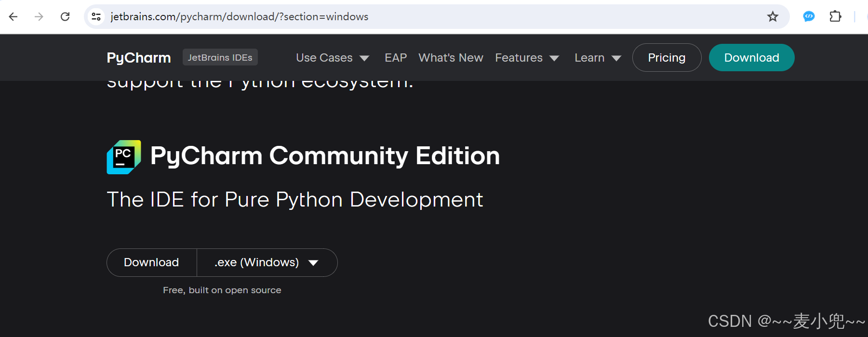
Task: Click the PyCharm Community Edition heading
Action: tap(325, 156)
